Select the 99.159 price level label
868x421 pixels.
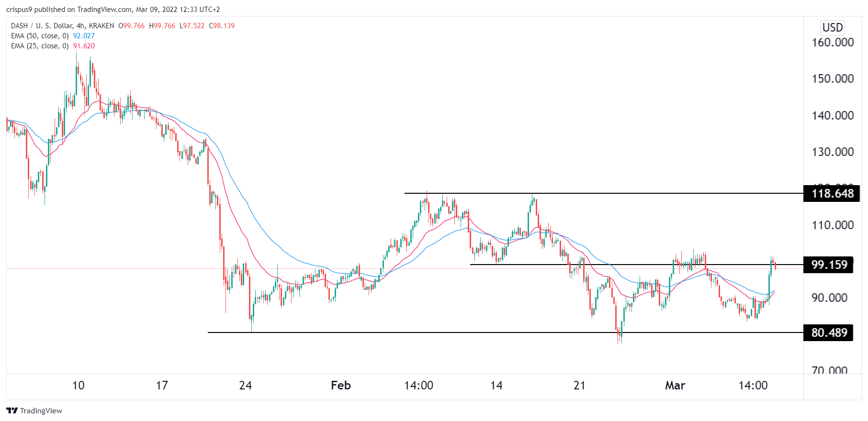pyautogui.click(x=828, y=265)
